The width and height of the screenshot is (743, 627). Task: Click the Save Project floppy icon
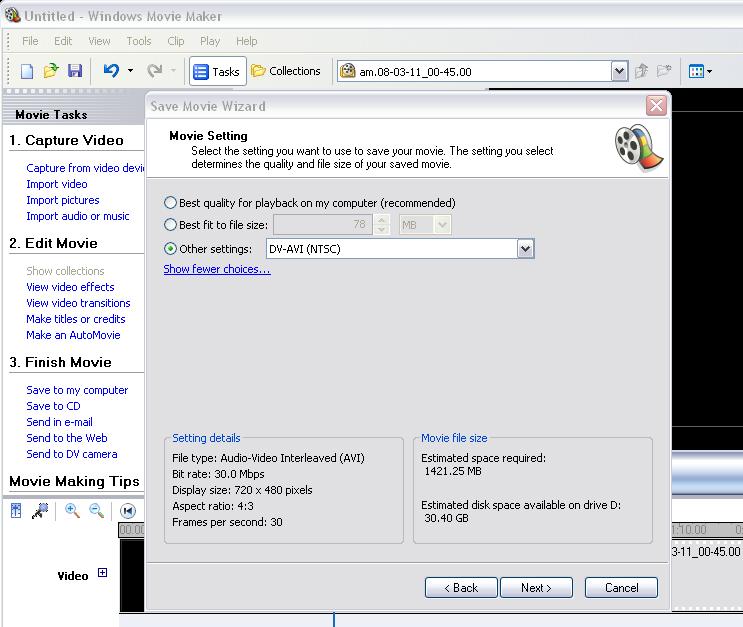point(75,71)
